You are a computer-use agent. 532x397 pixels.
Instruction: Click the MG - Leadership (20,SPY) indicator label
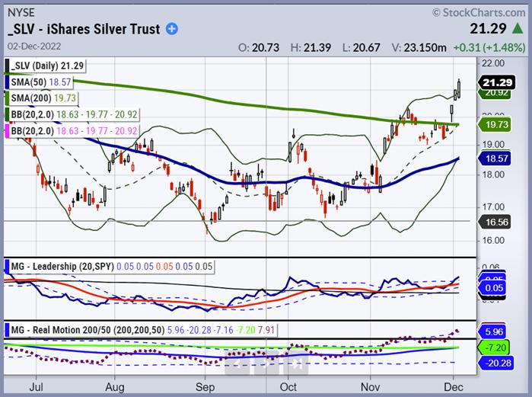coord(72,266)
